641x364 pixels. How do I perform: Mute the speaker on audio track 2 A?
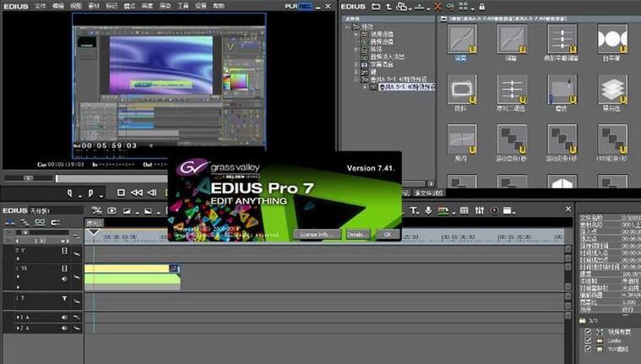64,328
